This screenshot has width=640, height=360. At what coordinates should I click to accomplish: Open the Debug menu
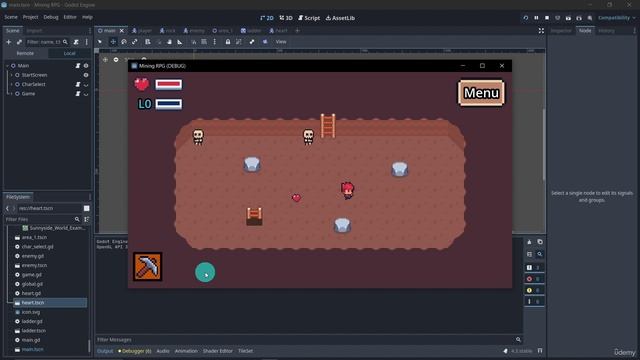pos(51,17)
